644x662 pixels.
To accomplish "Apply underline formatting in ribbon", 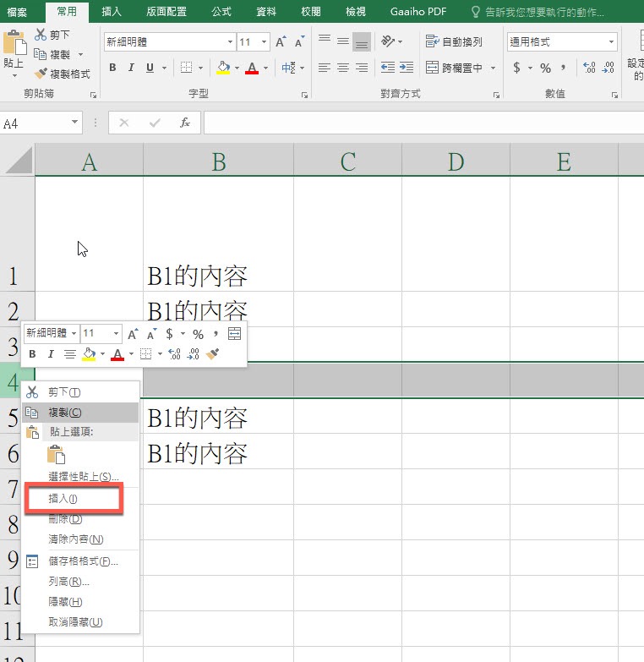I will click(x=150, y=68).
